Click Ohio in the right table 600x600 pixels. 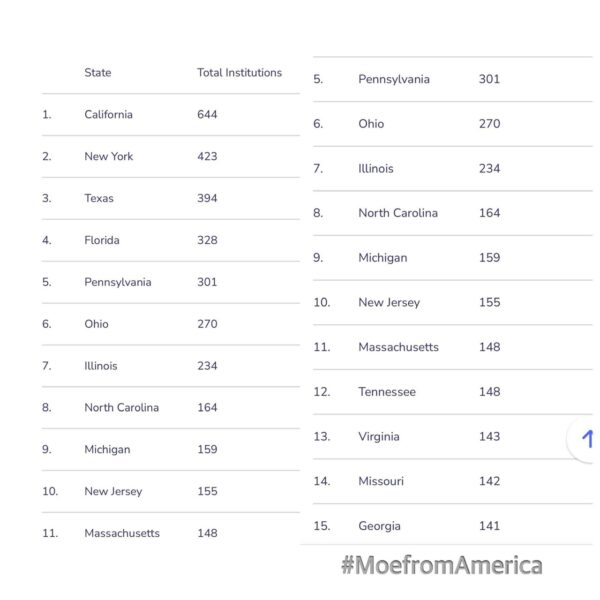coord(371,124)
